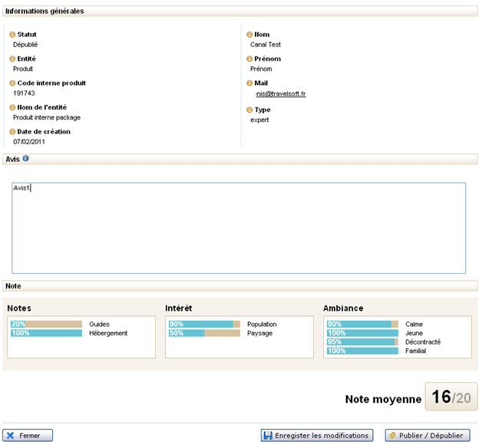Click the Prénom field bullet icon
The image size is (482, 448).
(x=249, y=59)
